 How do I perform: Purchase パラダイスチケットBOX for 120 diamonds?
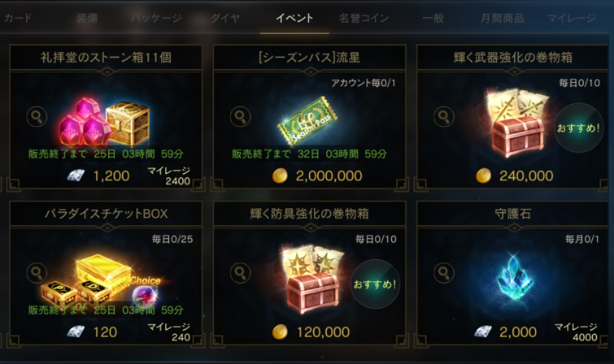[93, 332]
